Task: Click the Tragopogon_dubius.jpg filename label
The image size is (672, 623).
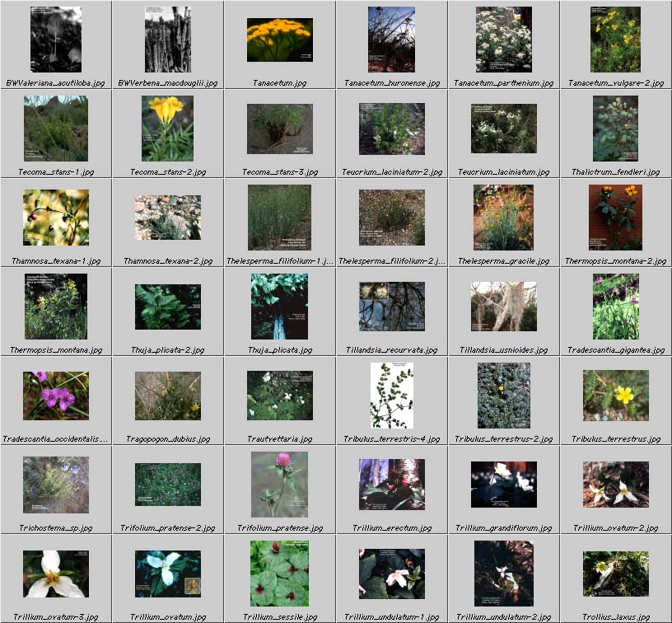Action: [168, 439]
